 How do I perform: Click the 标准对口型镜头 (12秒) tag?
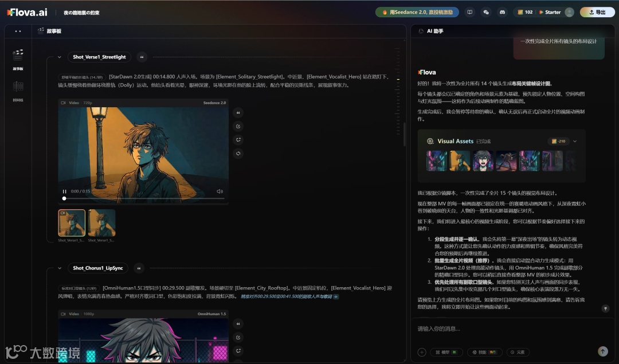point(79,288)
